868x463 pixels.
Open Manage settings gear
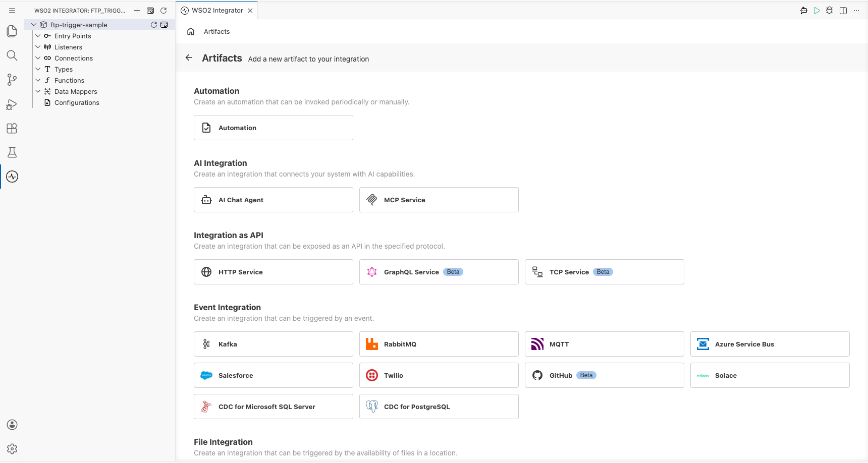[x=12, y=449]
